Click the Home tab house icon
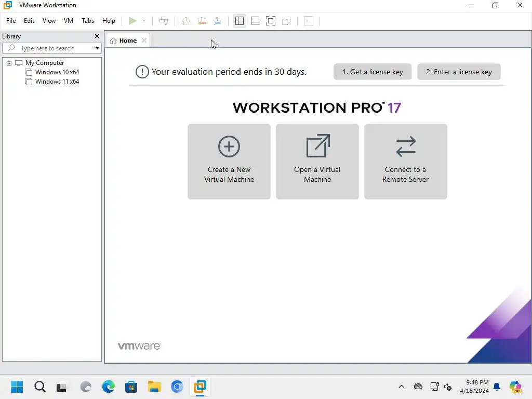This screenshot has width=532, height=399. (x=113, y=41)
